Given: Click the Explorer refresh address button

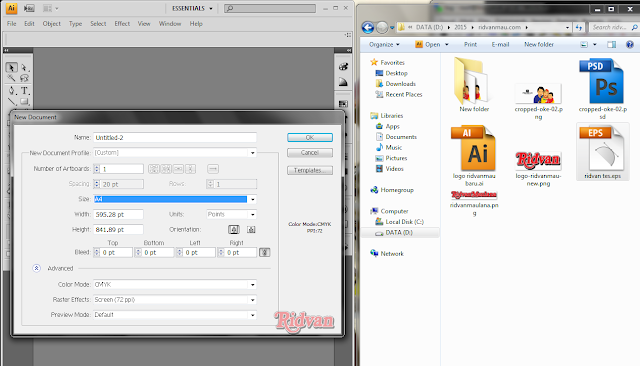Looking at the screenshot, I should [579, 27].
